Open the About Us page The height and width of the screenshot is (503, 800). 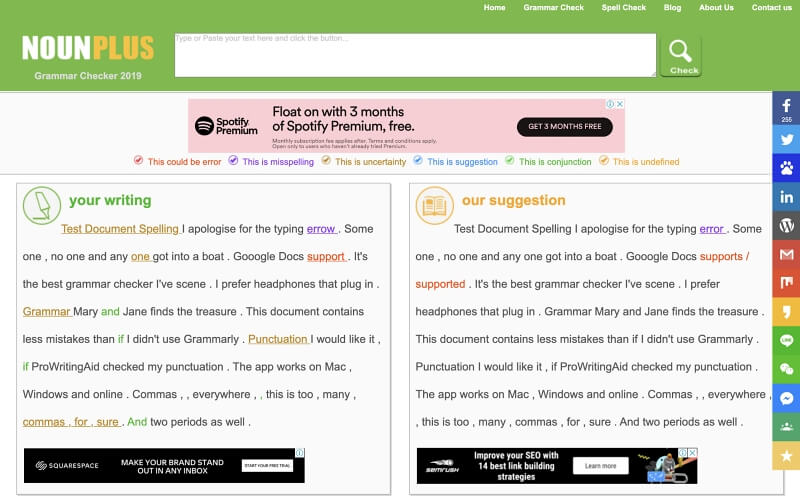pyautogui.click(x=716, y=8)
